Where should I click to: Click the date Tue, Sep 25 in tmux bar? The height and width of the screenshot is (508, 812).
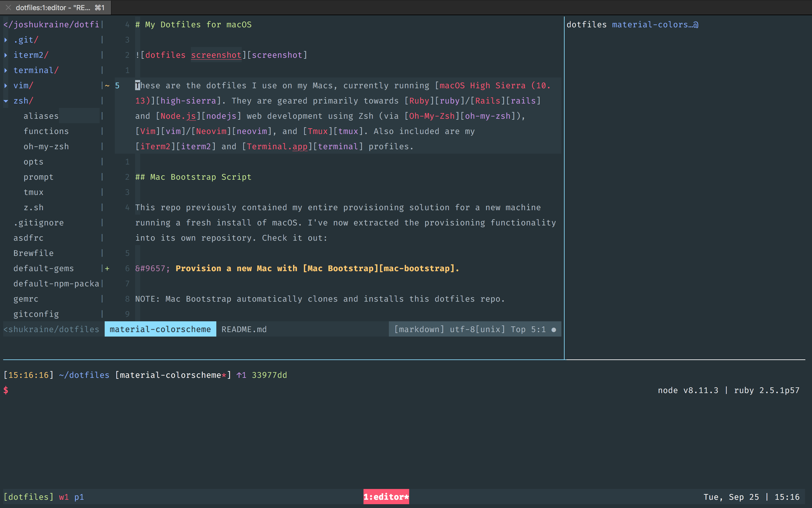731,497
